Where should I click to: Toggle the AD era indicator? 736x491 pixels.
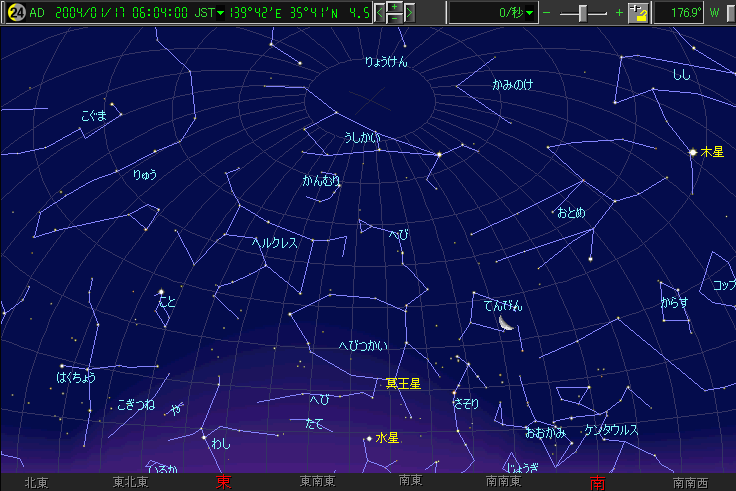point(37,13)
